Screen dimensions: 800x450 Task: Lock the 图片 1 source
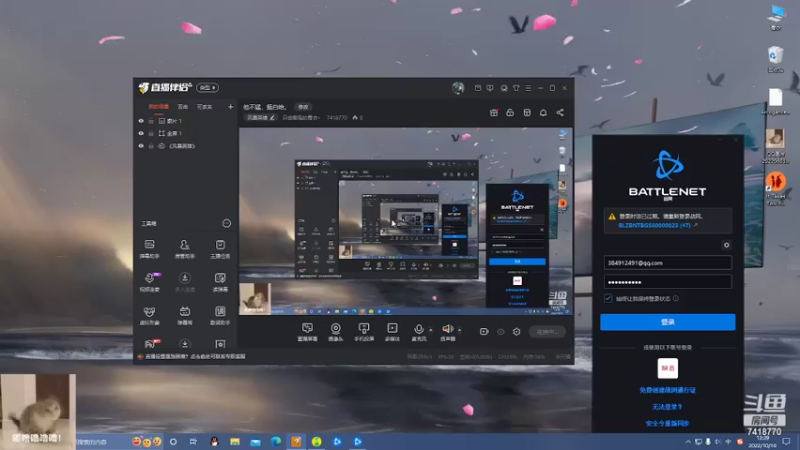[x=151, y=121]
